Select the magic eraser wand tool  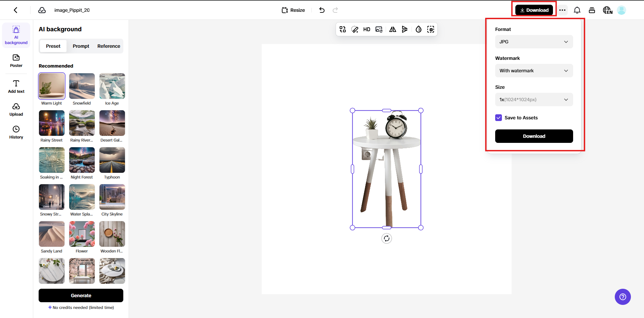click(355, 29)
